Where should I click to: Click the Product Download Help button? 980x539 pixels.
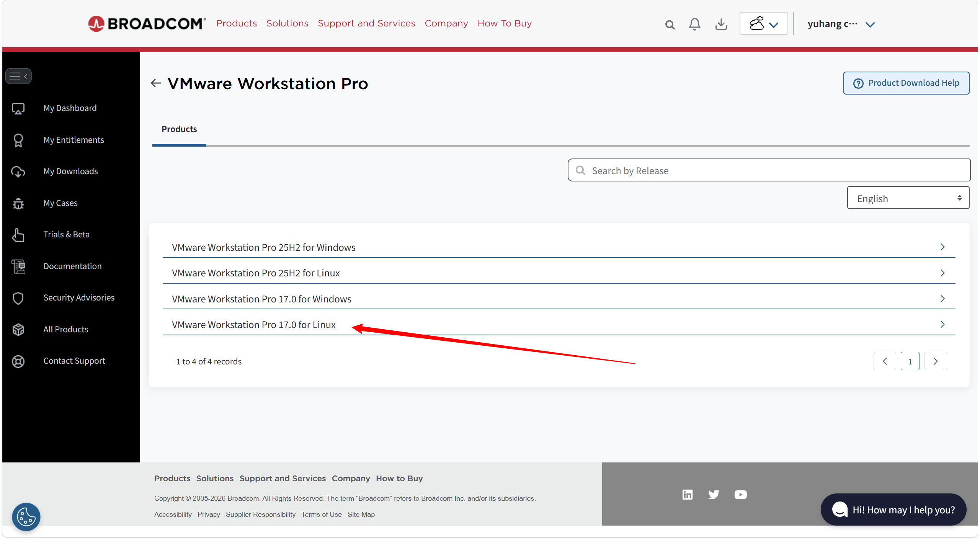(906, 83)
